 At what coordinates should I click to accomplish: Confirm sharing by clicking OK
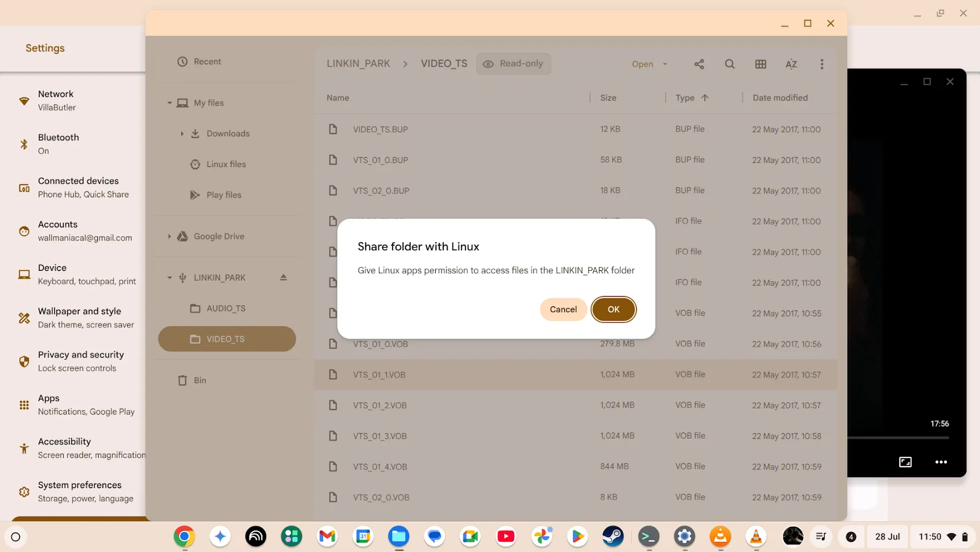click(x=613, y=309)
